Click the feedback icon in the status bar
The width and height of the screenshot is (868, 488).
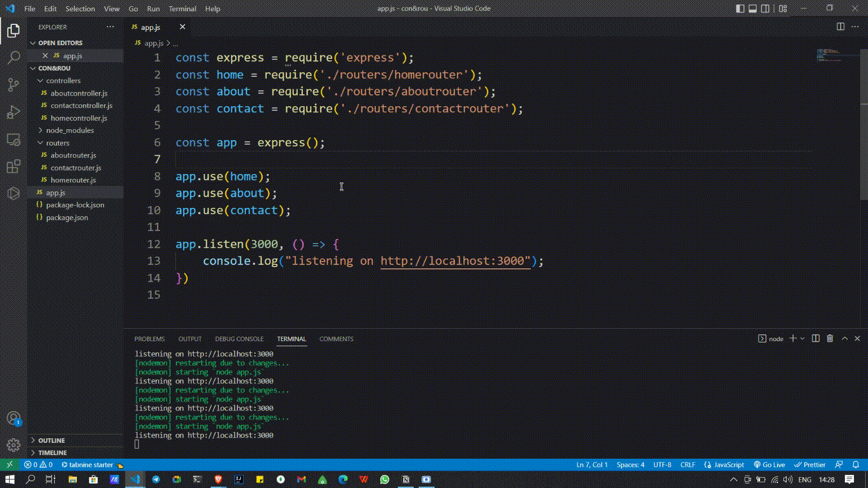(x=839, y=465)
